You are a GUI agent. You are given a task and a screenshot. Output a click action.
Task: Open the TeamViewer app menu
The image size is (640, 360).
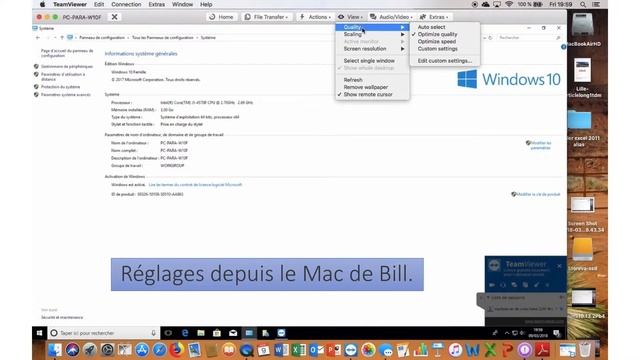[x=70, y=4]
